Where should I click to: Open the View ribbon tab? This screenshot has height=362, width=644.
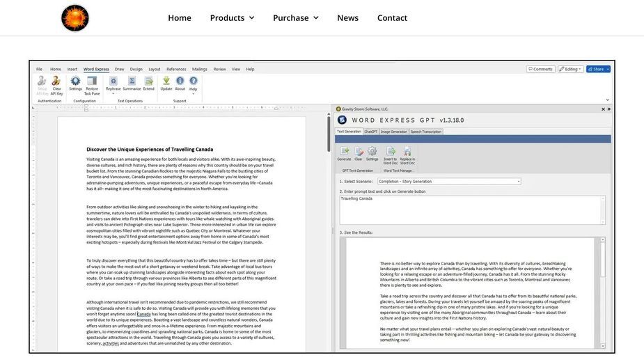point(236,69)
